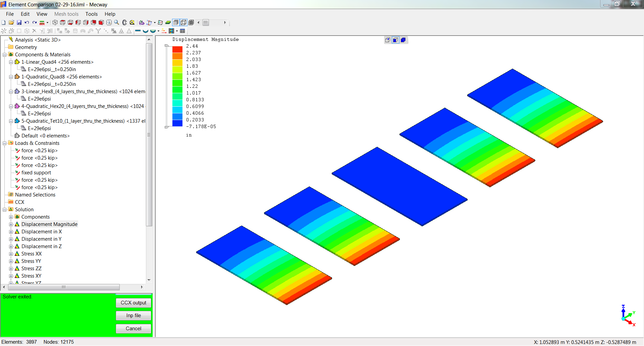This screenshot has width=644, height=346.
Task: Click the table view icon
Action: click(x=182, y=31)
